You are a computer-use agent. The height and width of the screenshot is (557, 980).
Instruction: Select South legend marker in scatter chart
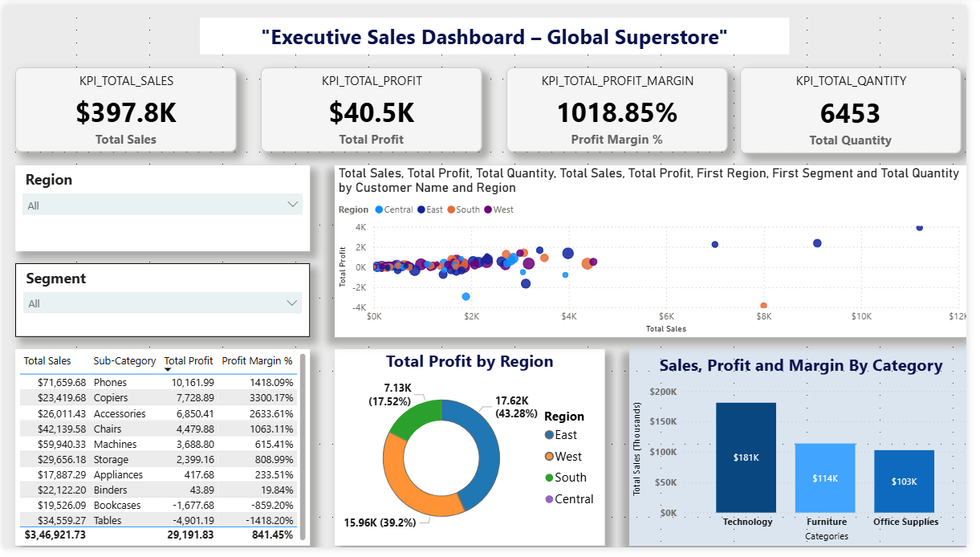pos(451,209)
